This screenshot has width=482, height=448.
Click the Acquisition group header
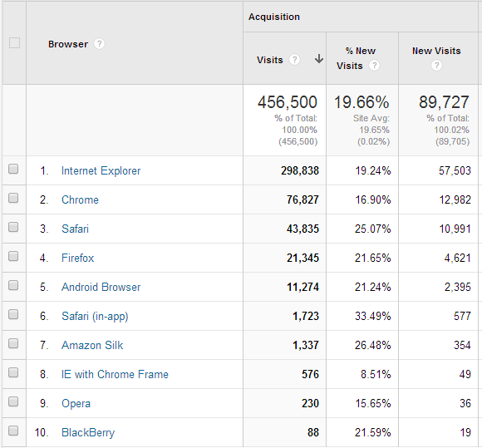tap(274, 17)
